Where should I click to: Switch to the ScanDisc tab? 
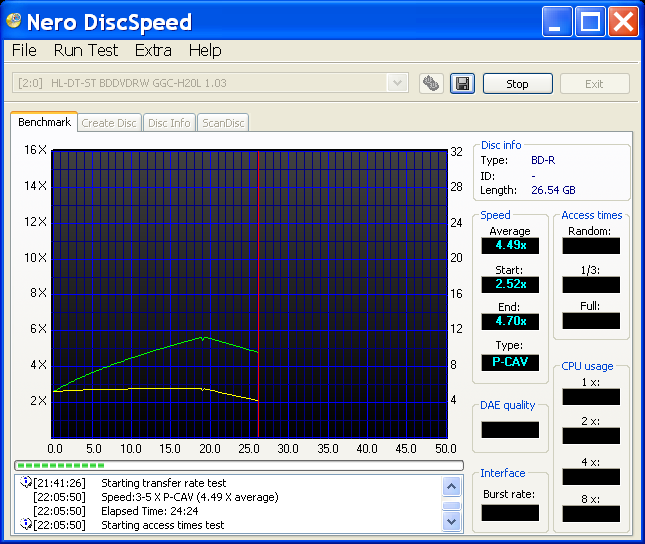click(223, 123)
